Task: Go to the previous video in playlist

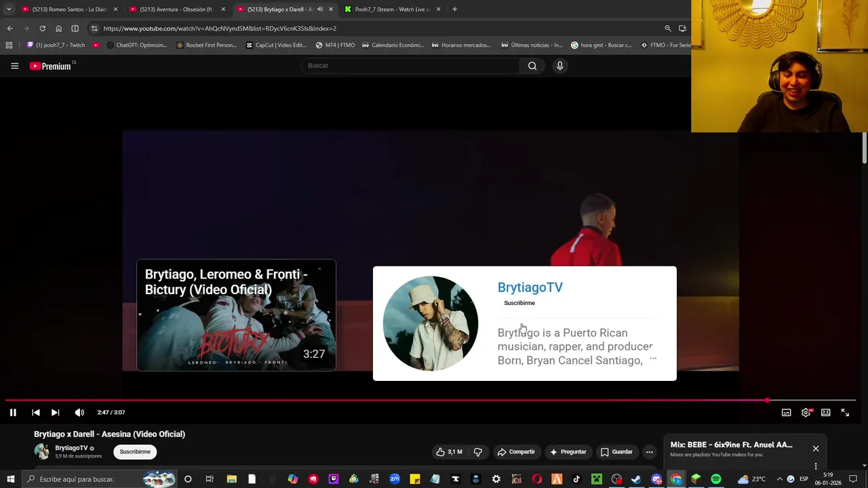Action: click(36, 412)
